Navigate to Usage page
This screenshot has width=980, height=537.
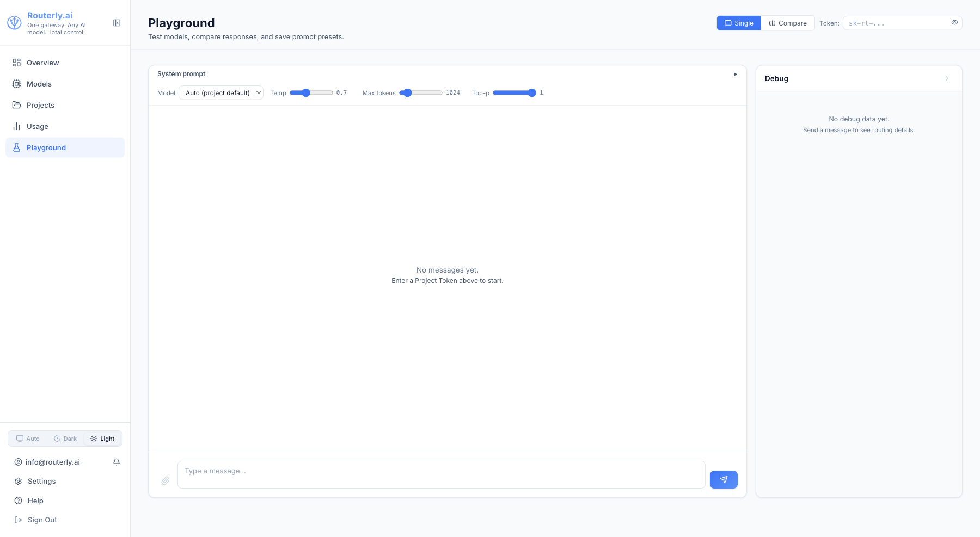[x=65, y=126]
